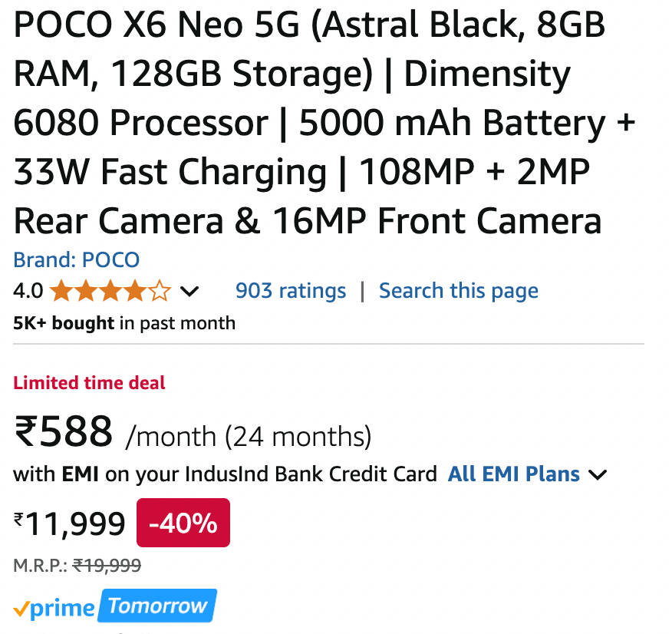Expand the ratings chevron beside the stars
The width and height of the screenshot is (672, 634).
189,292
